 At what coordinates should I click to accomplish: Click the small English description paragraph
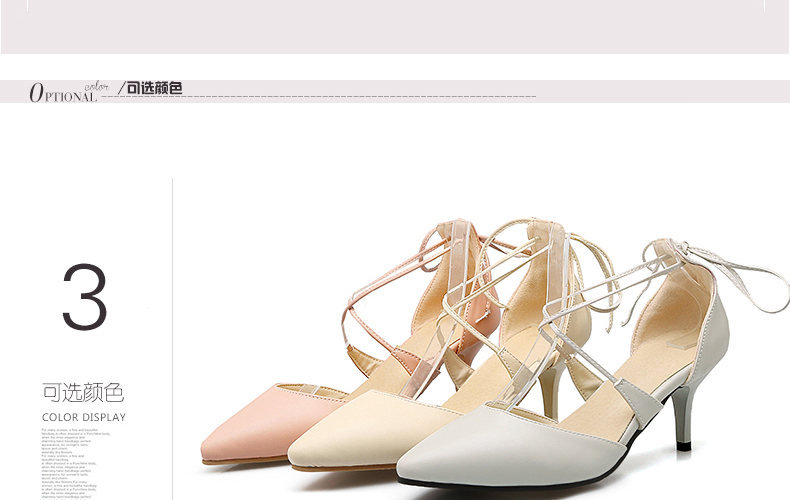click(76, 464)
